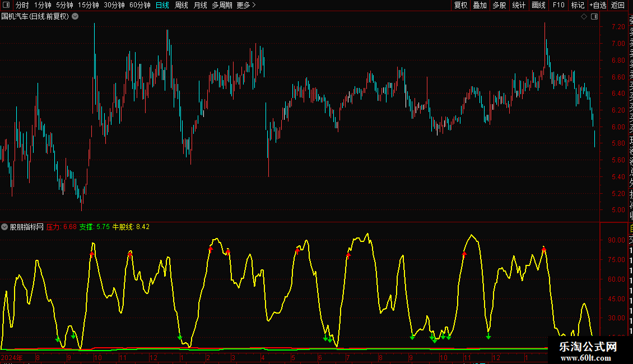Viewport: 633px width, 364px height.
Task: Click the 返回 back button
Action: coord(618,5)
